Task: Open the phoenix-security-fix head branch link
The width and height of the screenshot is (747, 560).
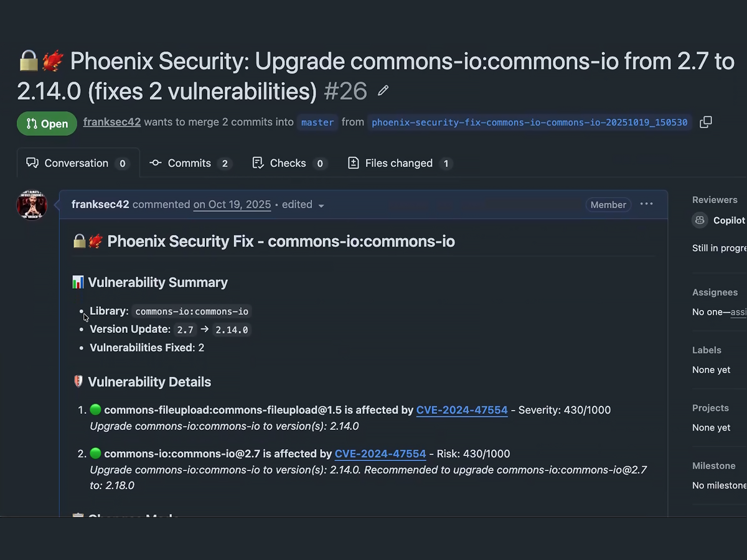Action: [530, 122]
